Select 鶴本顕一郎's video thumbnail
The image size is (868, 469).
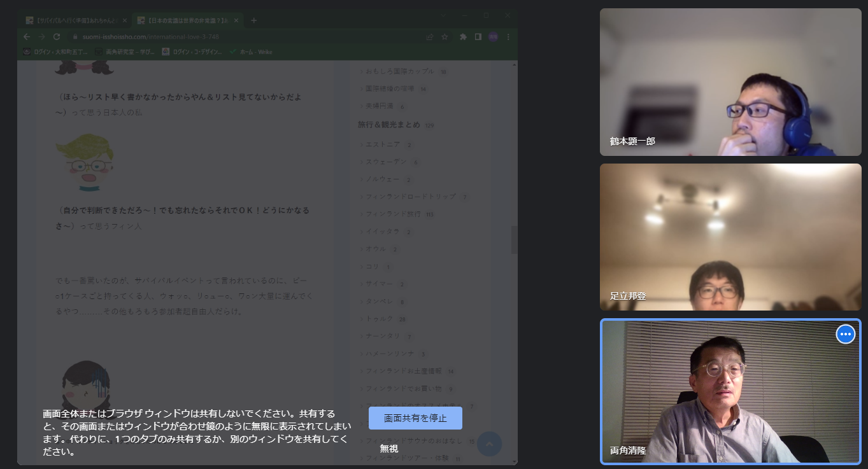pos(730,82)
